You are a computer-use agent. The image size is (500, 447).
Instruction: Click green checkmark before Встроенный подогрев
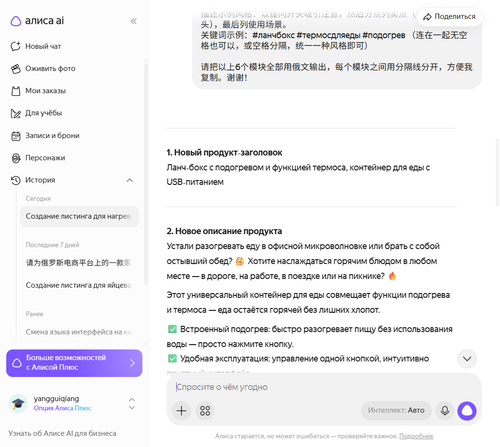coord(172,329)
